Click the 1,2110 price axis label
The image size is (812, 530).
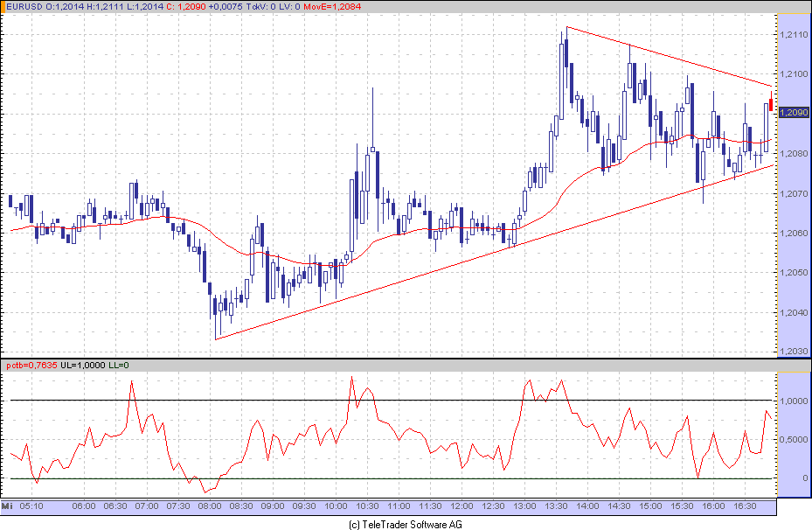pyautogui.click(x=793, y=34)
